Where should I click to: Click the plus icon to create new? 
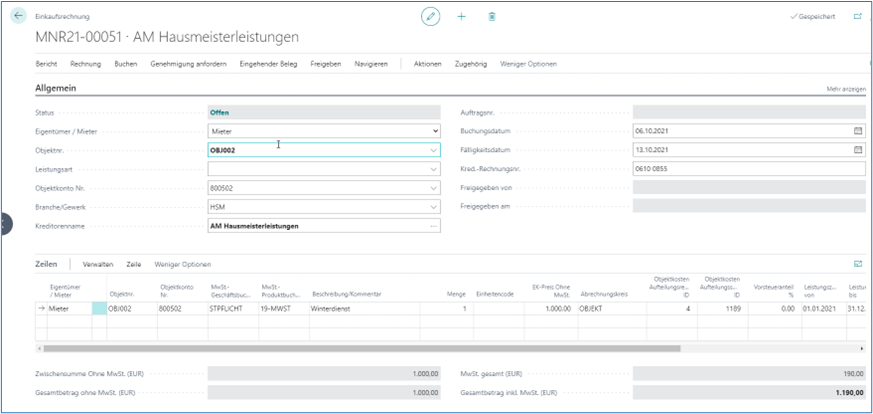[x=461, y=17]
